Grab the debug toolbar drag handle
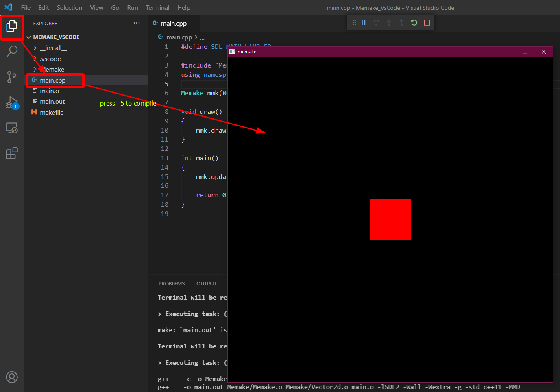Viewport: 560px width, 392px height. point(354,23)
